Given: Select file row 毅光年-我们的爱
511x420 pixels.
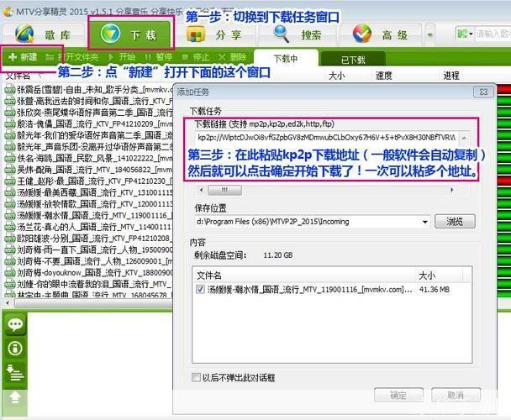Looking at the screenshot, I should click(88, 135).
